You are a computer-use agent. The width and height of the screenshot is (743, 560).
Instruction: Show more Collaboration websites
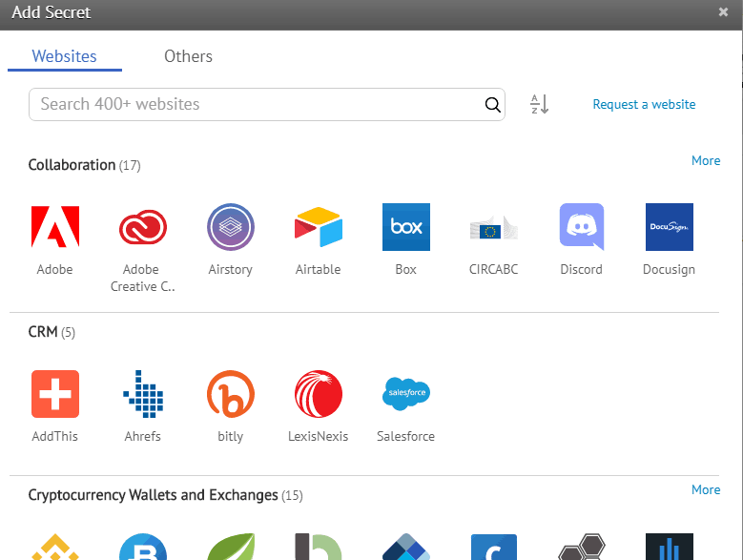pos(706,160)
